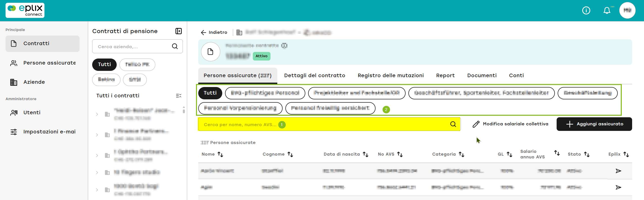Click Cerca per nome, numero AVS field
This screenshot has width=644, height=200.
329,124
